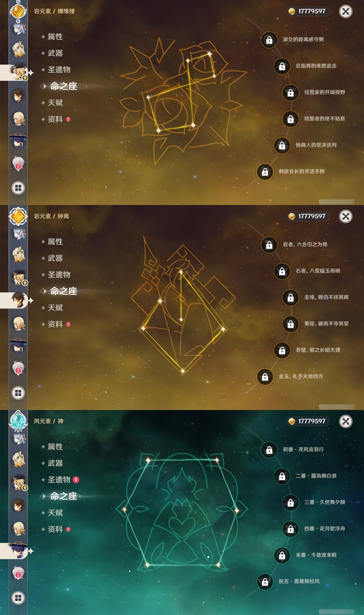
Task: Click the Anemo emblem beside 风元素 title
Action: [x=18, y=421]
